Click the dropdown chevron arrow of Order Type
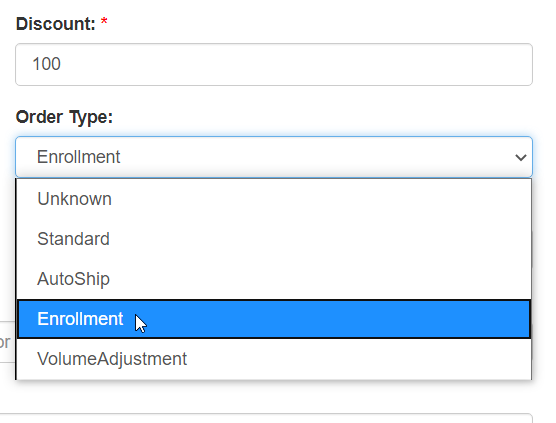The width and height of the screenshot is (556, 423). click(x=521, y=157)
